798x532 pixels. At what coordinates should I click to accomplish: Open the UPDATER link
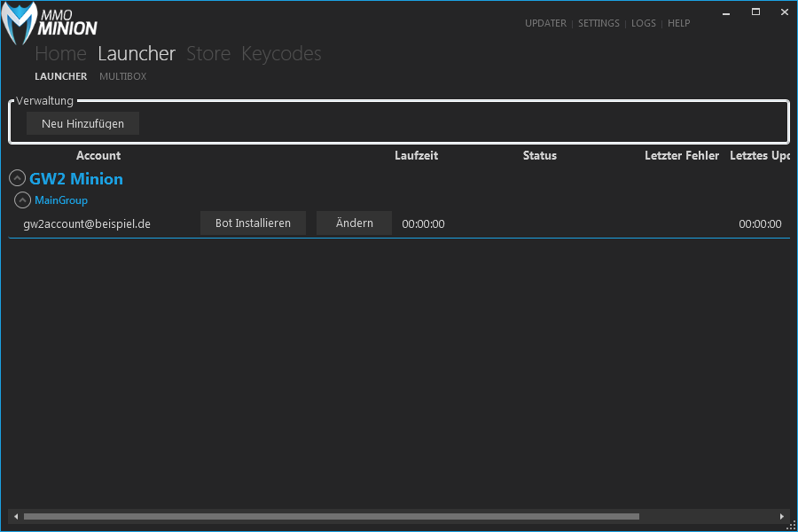click(545, 24)
